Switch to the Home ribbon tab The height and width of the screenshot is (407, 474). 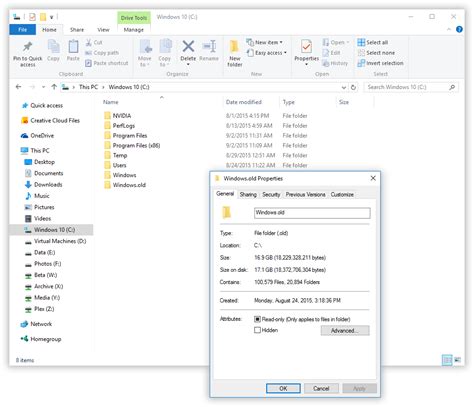pos(49,30)
